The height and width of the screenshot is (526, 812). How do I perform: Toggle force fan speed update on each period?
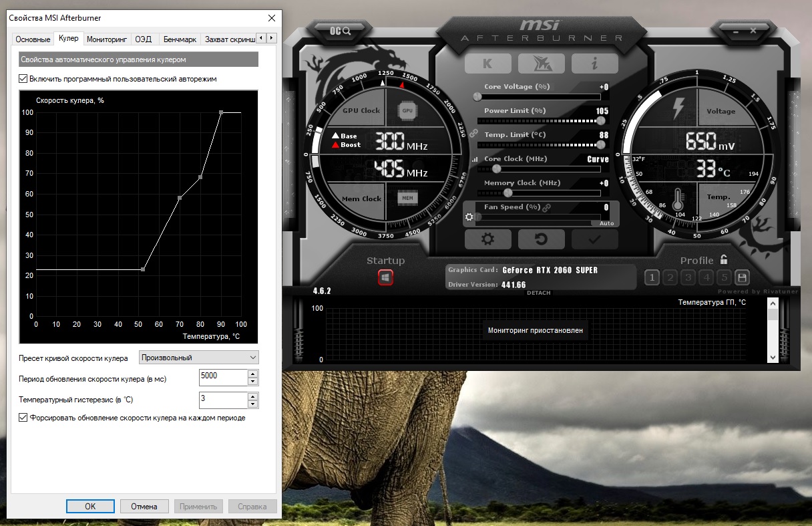point(24,418)
